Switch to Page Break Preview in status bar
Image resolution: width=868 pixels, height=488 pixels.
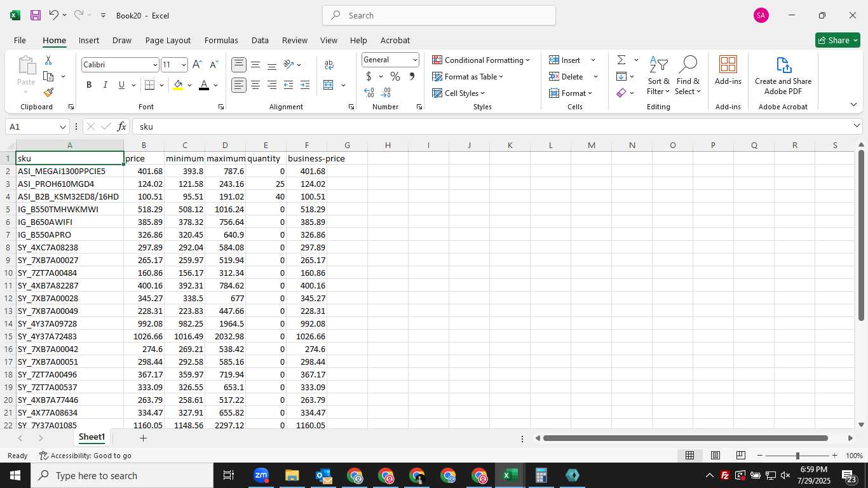[740, 456]
